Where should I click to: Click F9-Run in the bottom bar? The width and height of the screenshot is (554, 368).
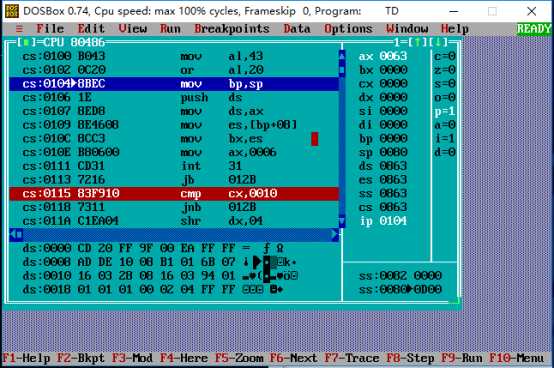(x=462, y=358)
